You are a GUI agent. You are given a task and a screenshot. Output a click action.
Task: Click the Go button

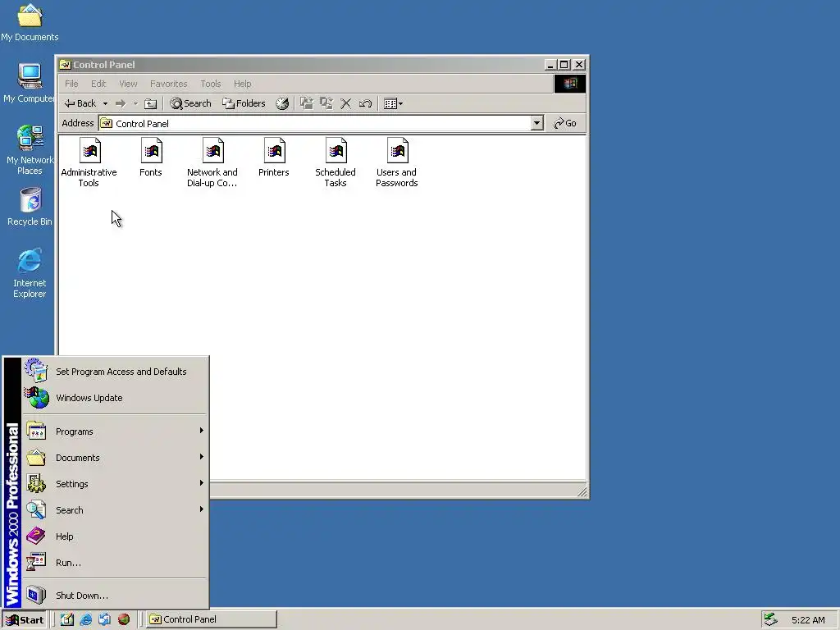(x=565, y=123)
